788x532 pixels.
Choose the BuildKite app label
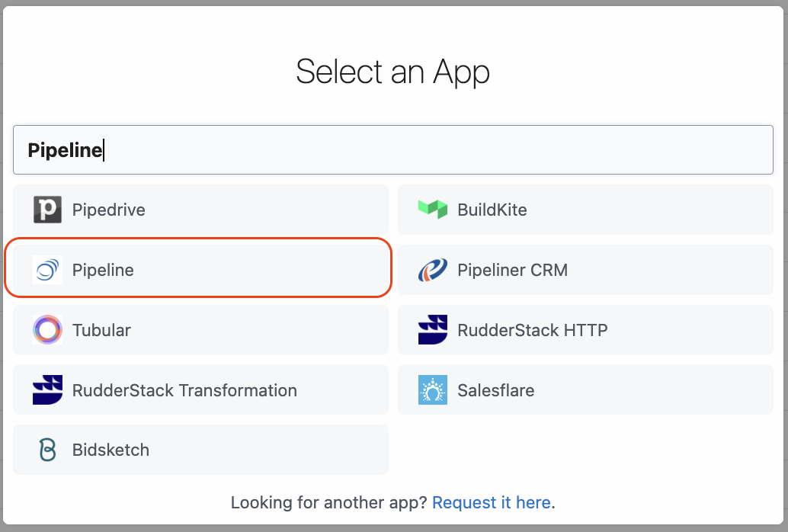click(492, 210)
